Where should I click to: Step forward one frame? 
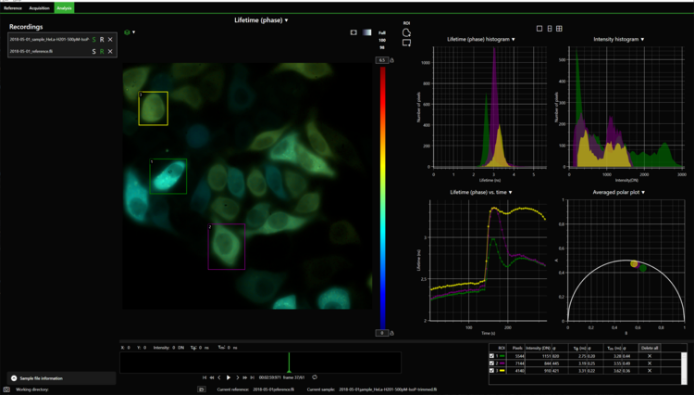click(x=238, y=378)
